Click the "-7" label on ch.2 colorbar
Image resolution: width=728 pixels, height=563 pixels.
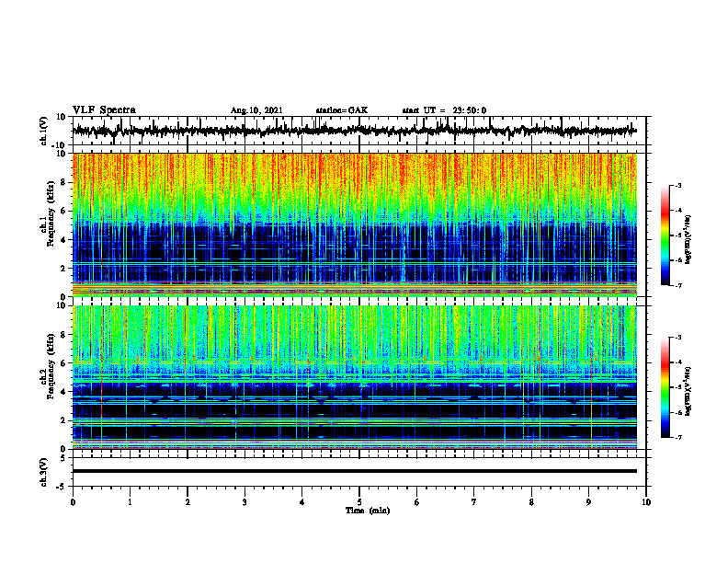coord(677,438)
